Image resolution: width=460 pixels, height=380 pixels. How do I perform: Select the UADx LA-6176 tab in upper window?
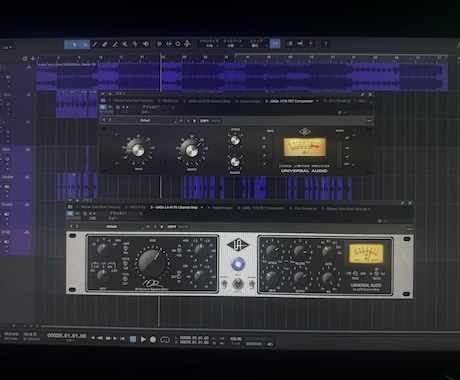(x=206, y=101)
